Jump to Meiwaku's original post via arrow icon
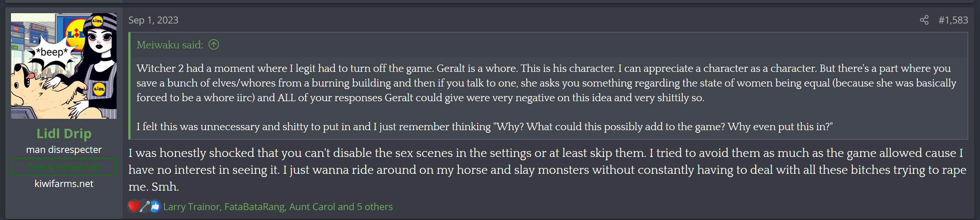 click(x=214, y=45)
